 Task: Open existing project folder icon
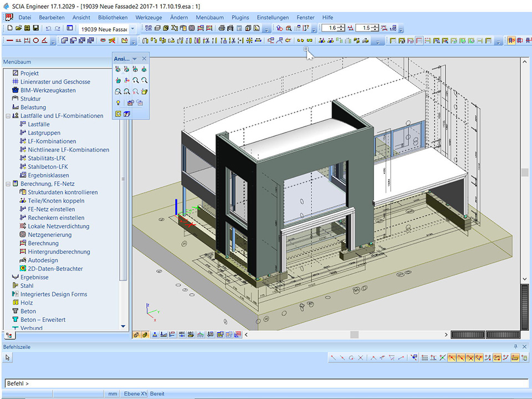tap(18, 28)
